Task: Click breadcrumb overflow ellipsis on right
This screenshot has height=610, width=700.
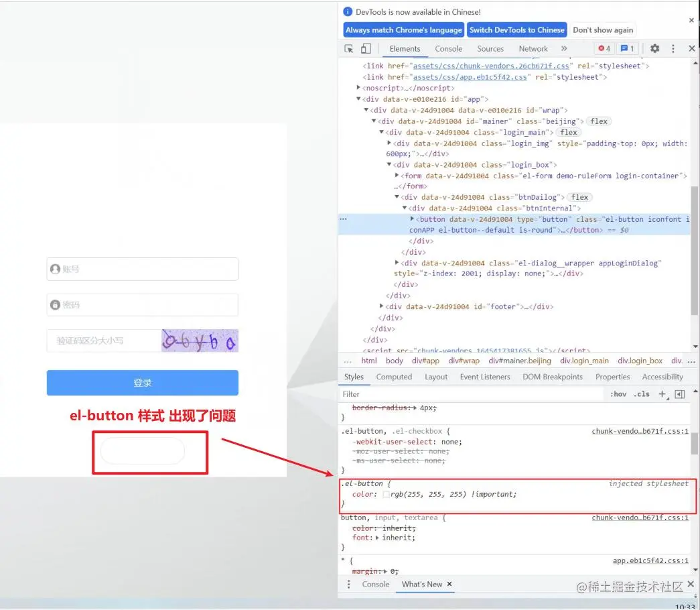Action: (691, 361)
